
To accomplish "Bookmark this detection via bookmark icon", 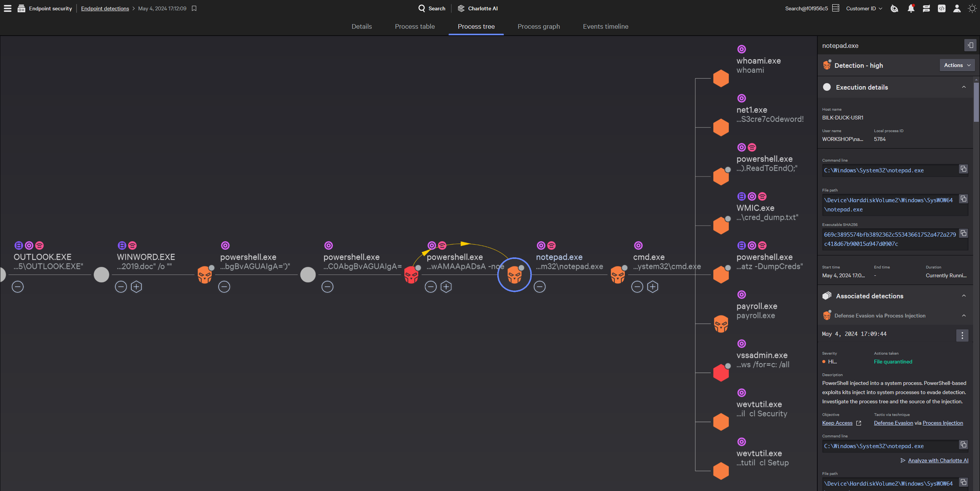I will (194, 8).
